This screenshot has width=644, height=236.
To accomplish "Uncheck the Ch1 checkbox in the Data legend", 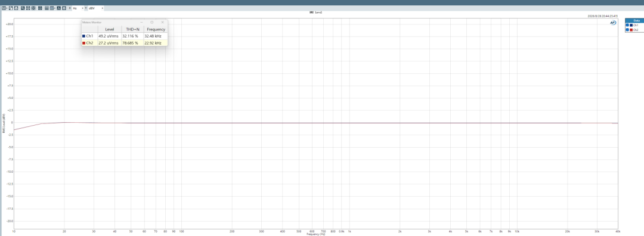I will point(627,25).
